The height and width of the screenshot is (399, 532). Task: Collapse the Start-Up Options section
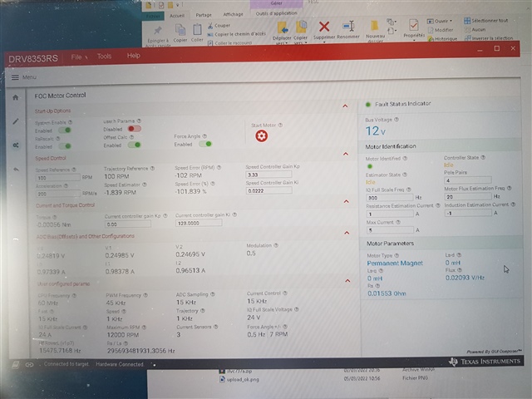point(345,106)
